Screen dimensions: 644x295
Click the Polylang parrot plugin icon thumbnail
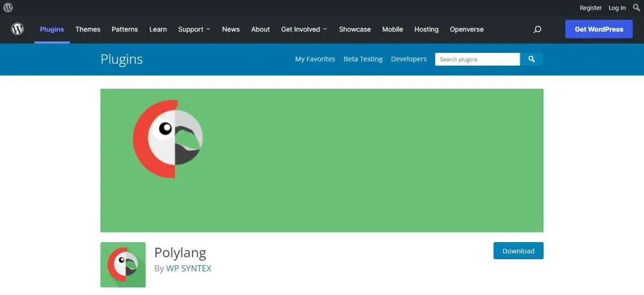click(123, 265)
